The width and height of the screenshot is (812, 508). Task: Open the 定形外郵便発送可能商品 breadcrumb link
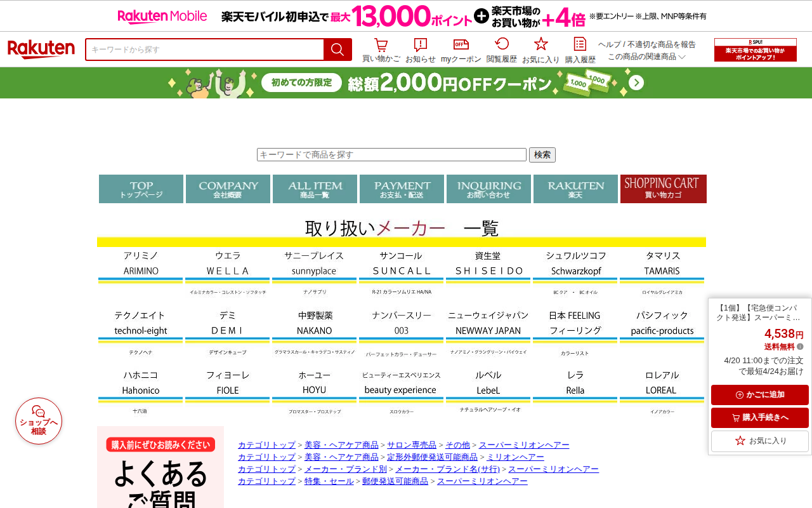click(x=432, y=457)
